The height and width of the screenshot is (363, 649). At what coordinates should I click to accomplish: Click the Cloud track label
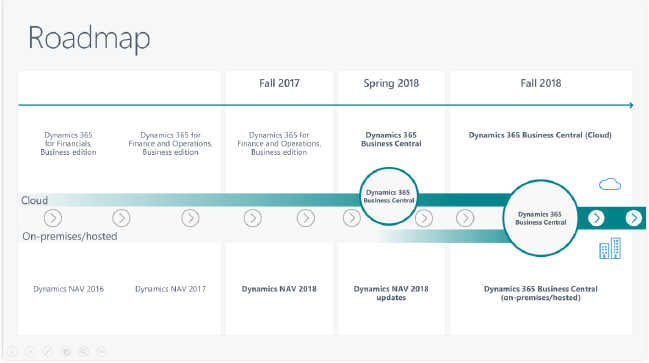34,200
